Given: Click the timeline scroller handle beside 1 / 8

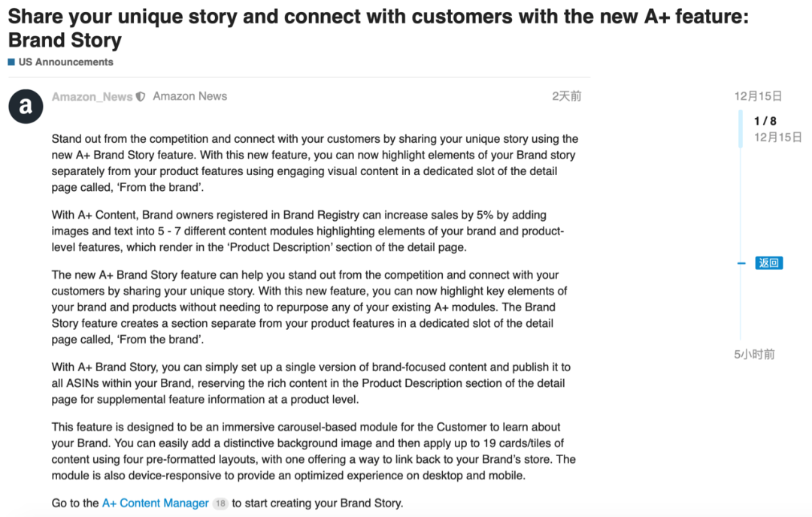Looking at the screenshot, I should (x=741, y=128).
